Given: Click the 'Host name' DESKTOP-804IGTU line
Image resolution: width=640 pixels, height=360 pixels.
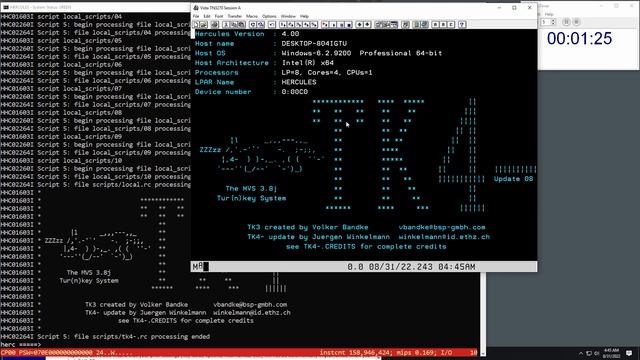Looking at the screenshot, I should (x=271, y=44).
